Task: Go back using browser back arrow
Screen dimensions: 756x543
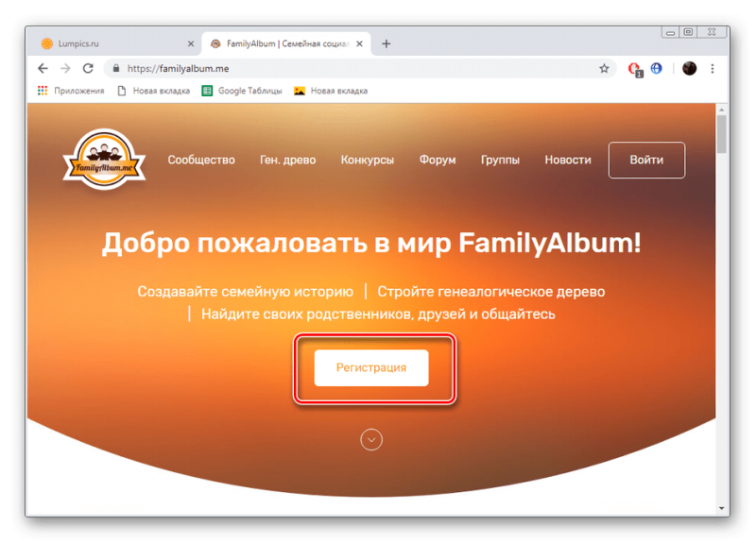Action: coord(43,68)
